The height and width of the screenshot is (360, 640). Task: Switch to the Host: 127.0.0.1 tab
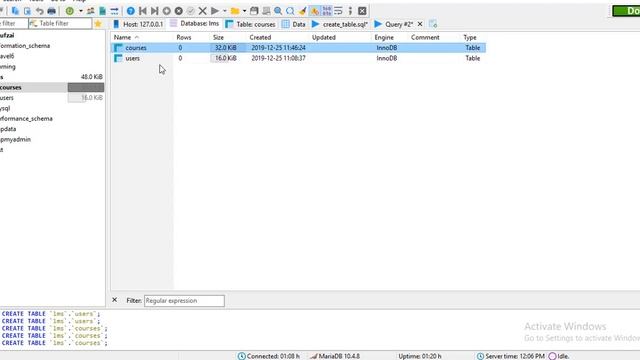[138, 24]
